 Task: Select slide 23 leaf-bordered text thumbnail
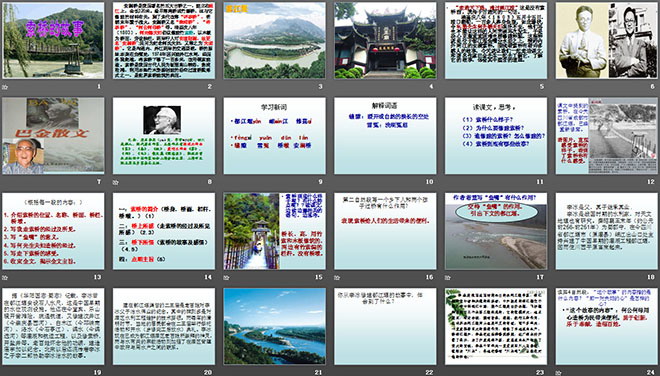point(496,326)
